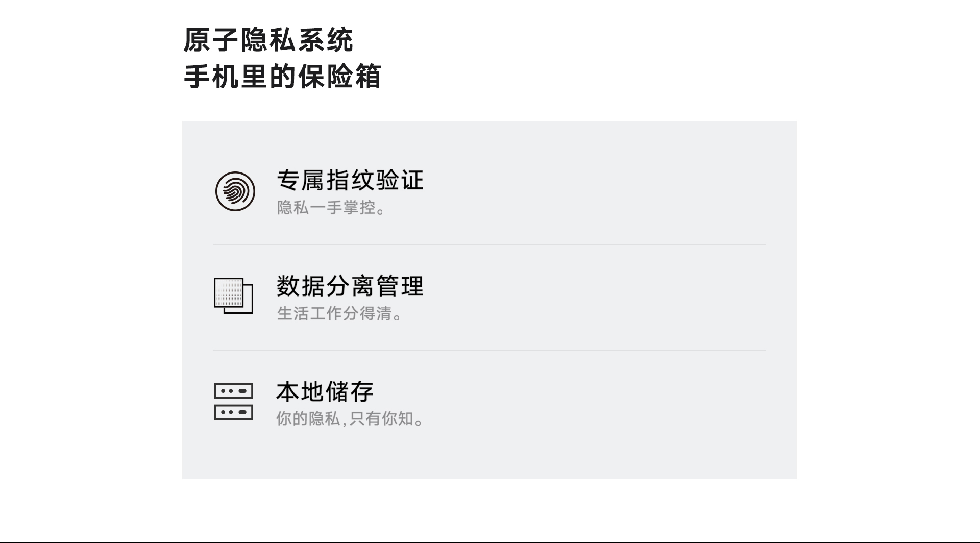Click the divider line above the 本地储存 section
This screenshot has height=543, width=980.
click(x=489, y=351)
